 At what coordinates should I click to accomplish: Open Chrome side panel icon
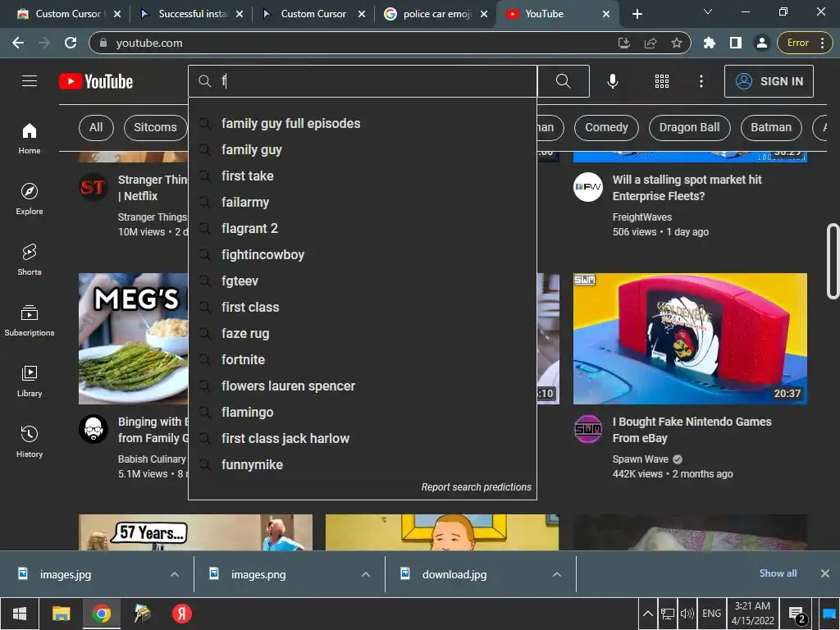coord(736,43)
